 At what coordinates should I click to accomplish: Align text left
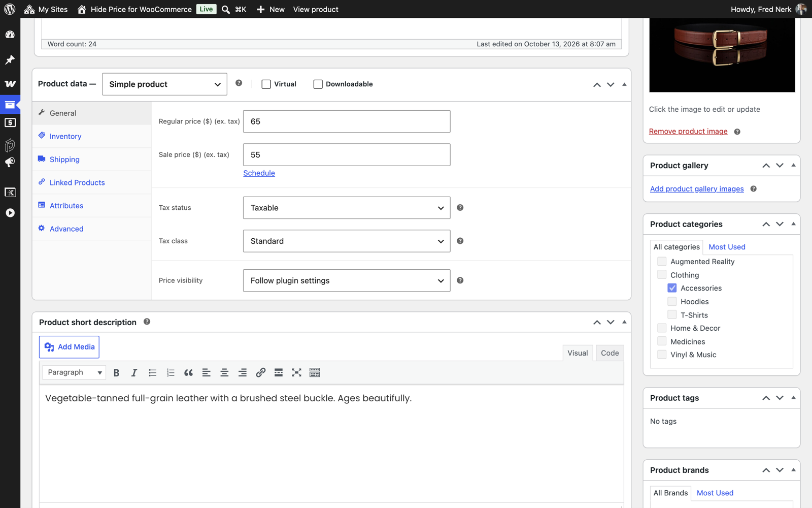[207, 373]
